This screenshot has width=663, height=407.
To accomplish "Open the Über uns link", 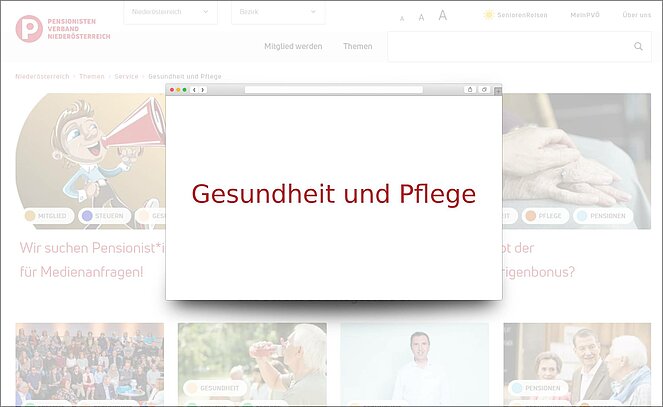I will [636, 15].
